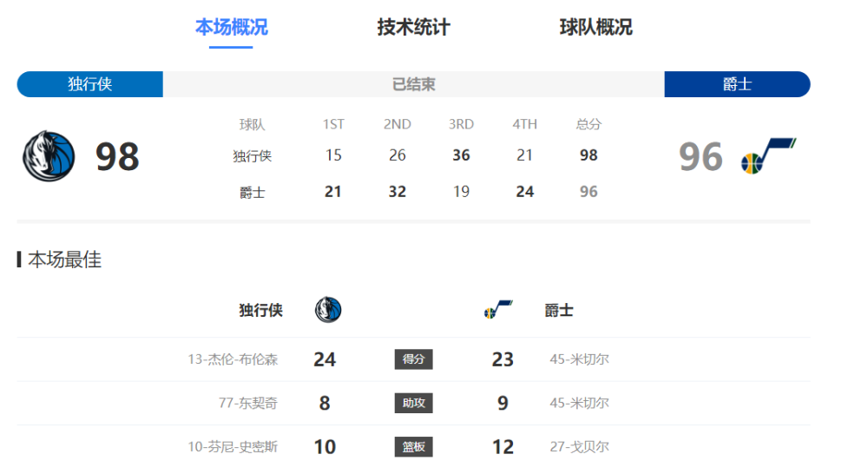Image resolution: width=868 pixels, height=474 pixels.
Task: Open player 10-芬尼-史密斯
Action: point(233,447)
